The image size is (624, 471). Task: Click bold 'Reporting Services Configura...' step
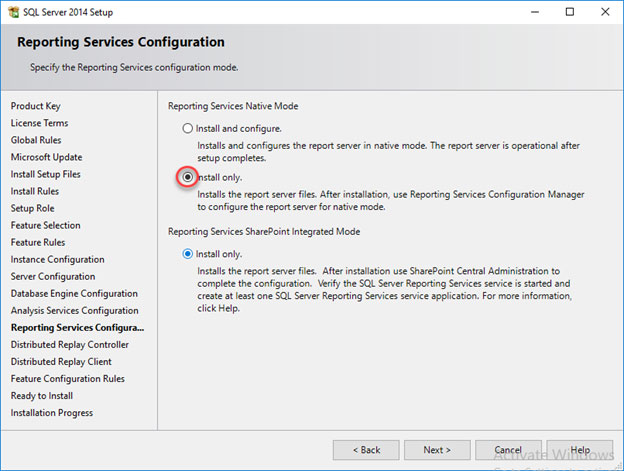click(x=77, y=327)
